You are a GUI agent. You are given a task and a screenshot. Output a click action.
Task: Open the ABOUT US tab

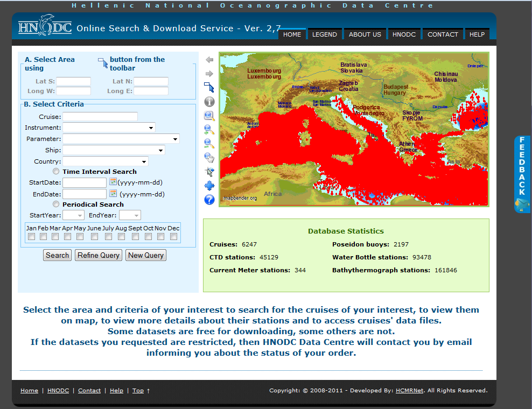[x=365, y=34]
